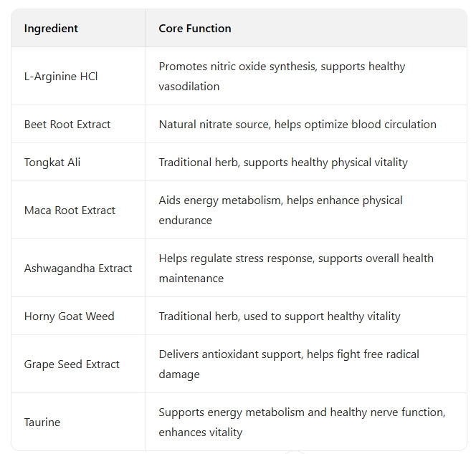This screenshot has width=476, height=454.
Task: Click the Taurine ingredient cell
Action: point(42,422)
